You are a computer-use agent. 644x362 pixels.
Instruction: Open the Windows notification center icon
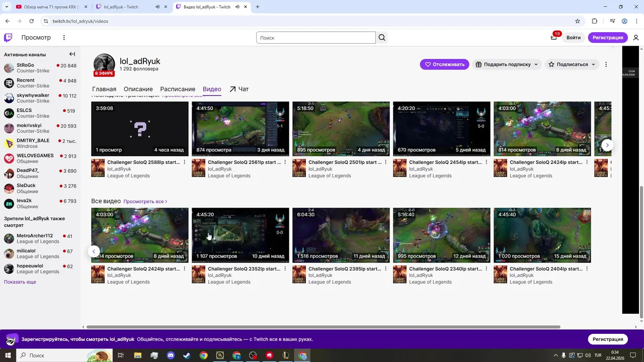634,355
